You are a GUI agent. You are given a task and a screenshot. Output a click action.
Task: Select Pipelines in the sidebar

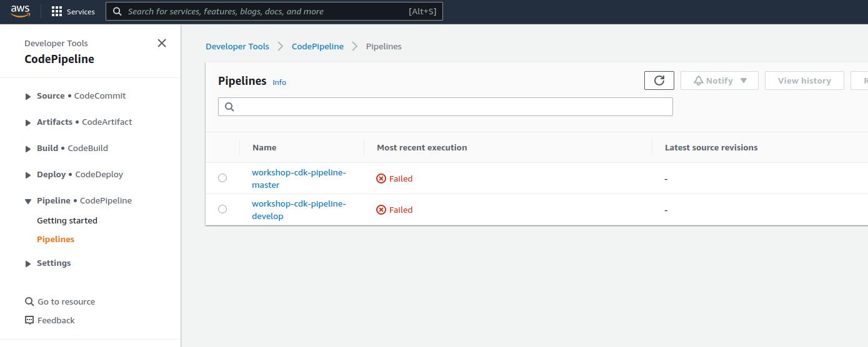click(56, 239)
